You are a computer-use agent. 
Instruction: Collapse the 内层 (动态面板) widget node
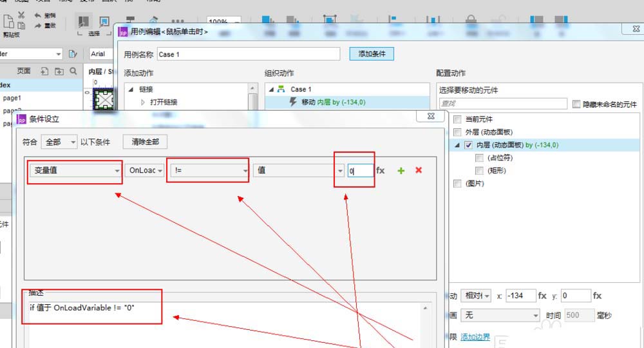tap(457, 145)
